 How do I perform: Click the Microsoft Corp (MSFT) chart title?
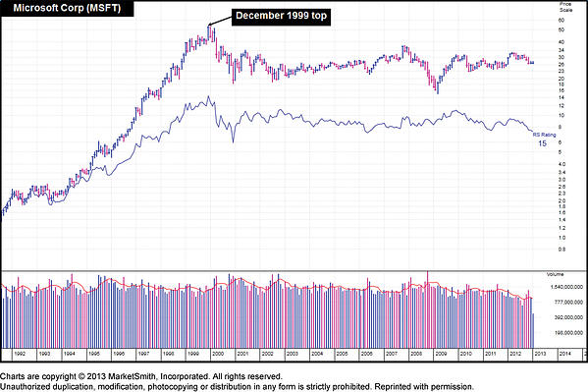tap(67, 8)
